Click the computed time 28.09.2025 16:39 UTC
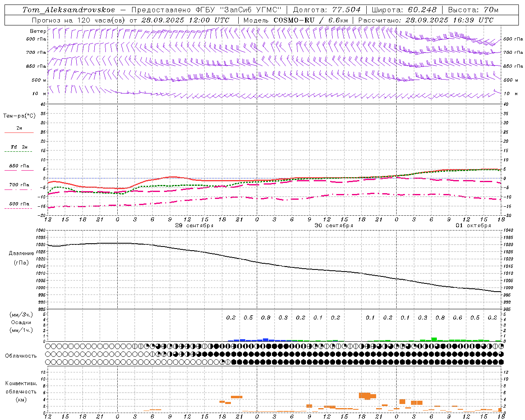The width and height of the screenshot is (525, 420). 450,20
